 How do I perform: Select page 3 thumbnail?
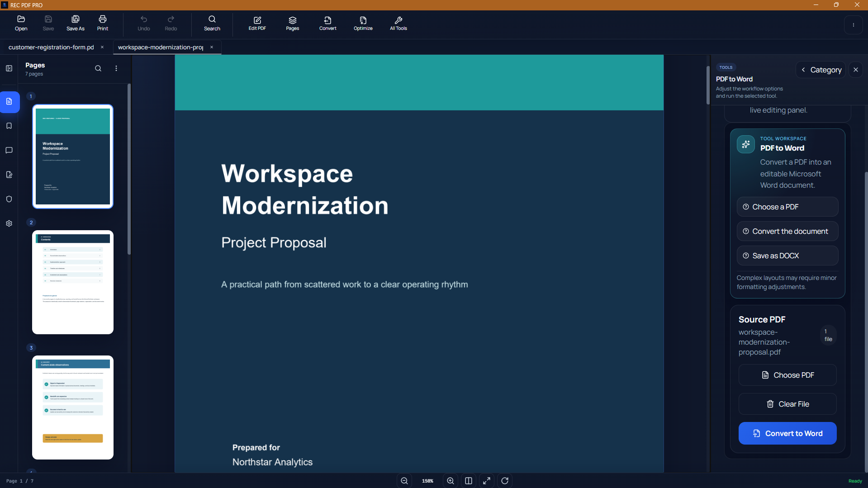click(x=73, y=407)
